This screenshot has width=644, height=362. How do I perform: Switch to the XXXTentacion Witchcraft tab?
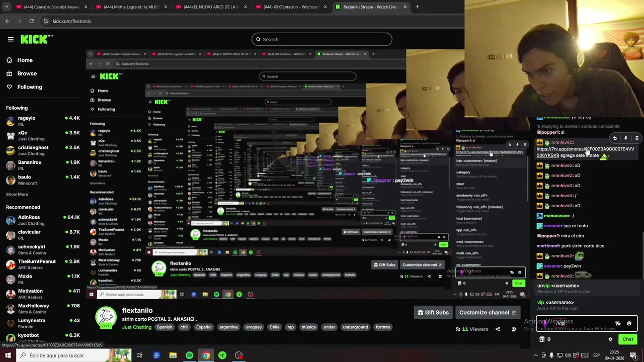click(x=290, y=7)
